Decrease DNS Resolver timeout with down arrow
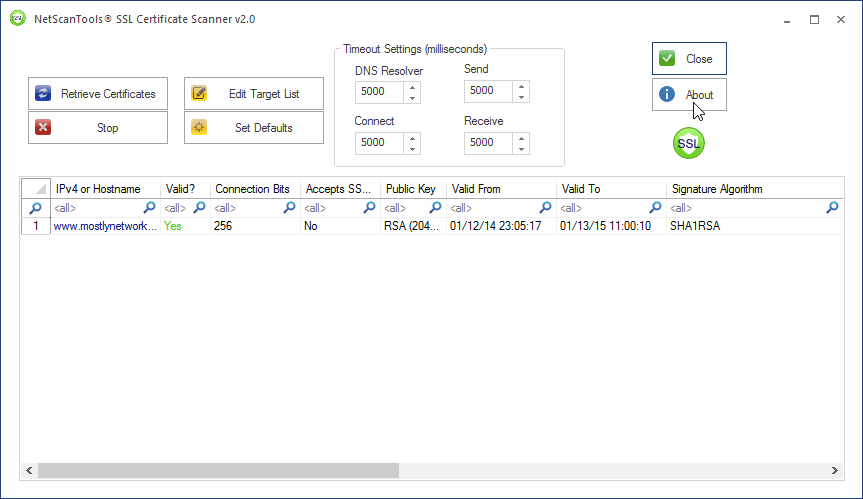The width and height of the screenshot is (863, 499). tap(412, 97)
